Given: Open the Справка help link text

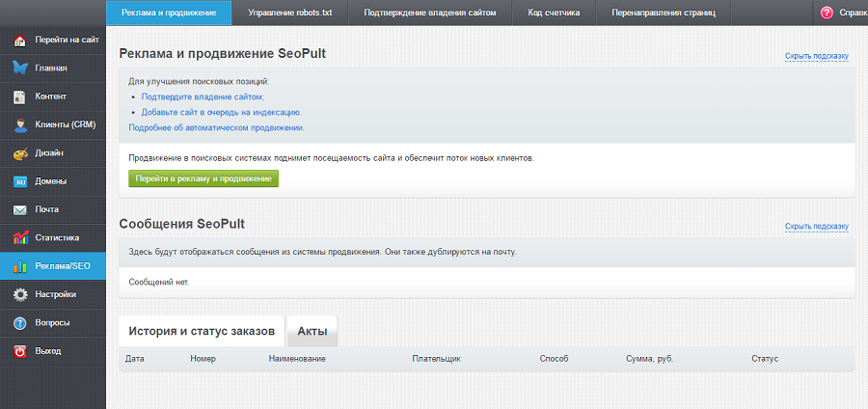Looking at the screenshot, I should point(854,13).
